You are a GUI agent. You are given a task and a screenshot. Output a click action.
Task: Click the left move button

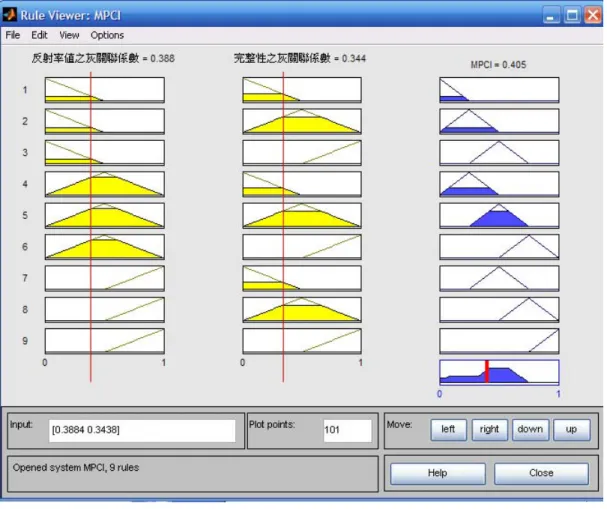click(448, 430)
